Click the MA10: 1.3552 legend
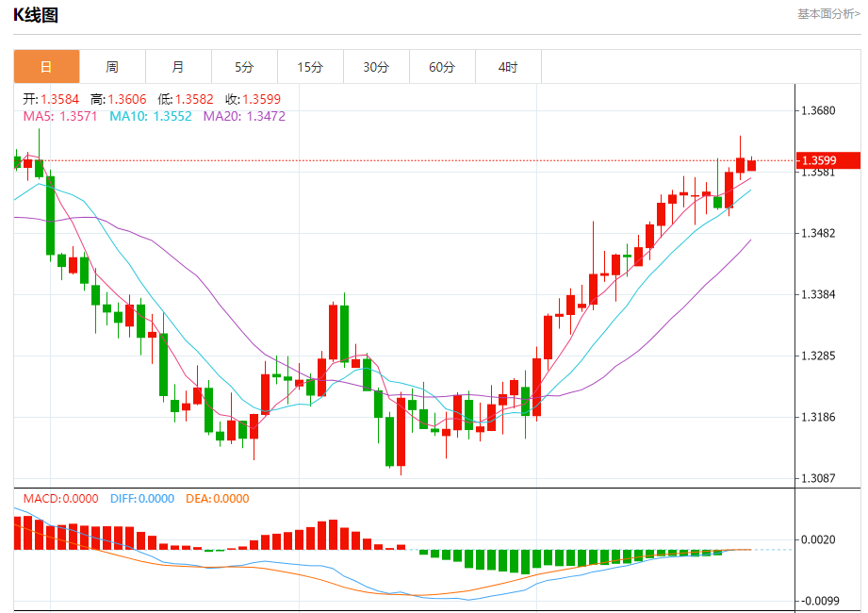868x613 pixels. click(x=151, y=116)
